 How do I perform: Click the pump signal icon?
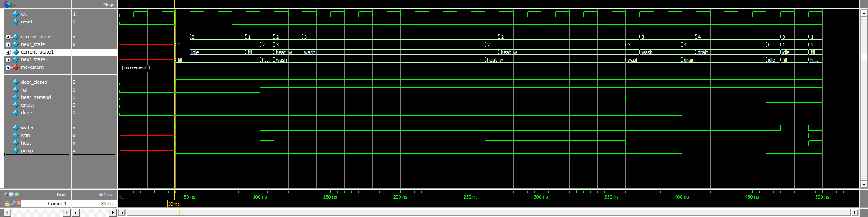16,150
